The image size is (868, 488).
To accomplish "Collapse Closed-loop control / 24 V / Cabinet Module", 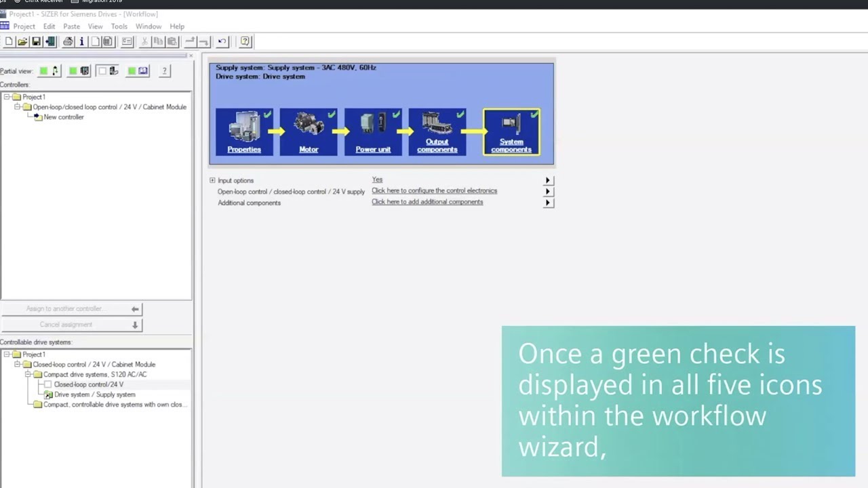I will [x=17, y=365].
